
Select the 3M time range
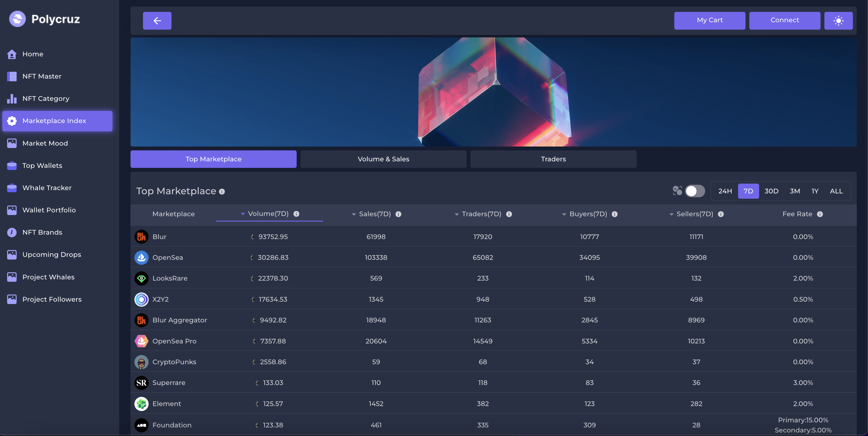pyautogui.click(x=795, y=191)
